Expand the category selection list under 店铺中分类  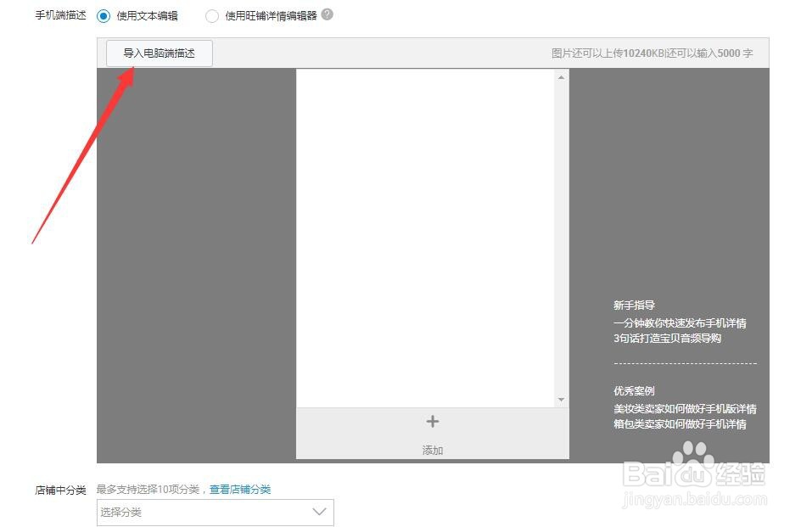click(x=215, y=512)
